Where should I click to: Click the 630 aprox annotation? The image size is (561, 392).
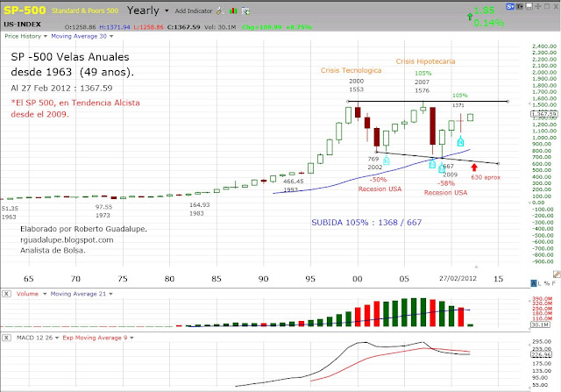pos(486,177)
